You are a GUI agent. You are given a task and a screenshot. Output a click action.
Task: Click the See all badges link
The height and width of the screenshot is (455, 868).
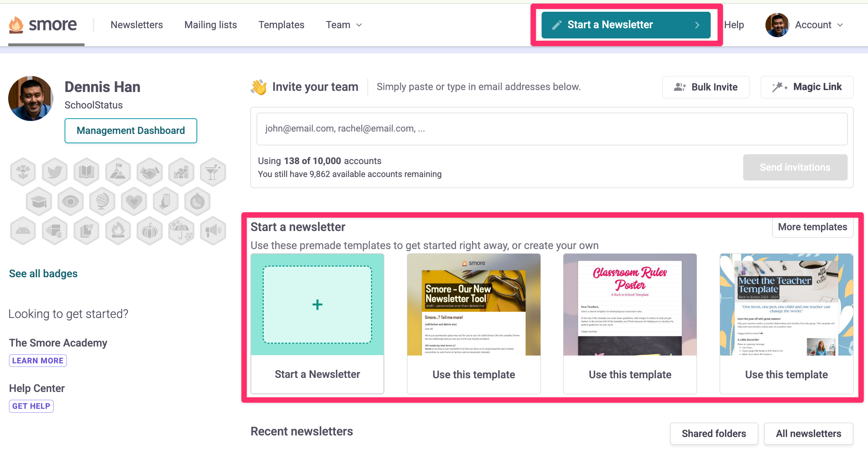coord(43,274)
